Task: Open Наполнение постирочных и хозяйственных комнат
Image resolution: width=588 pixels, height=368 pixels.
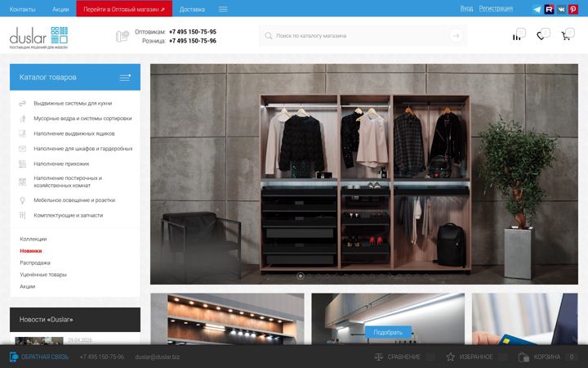Action: (68, 182)
